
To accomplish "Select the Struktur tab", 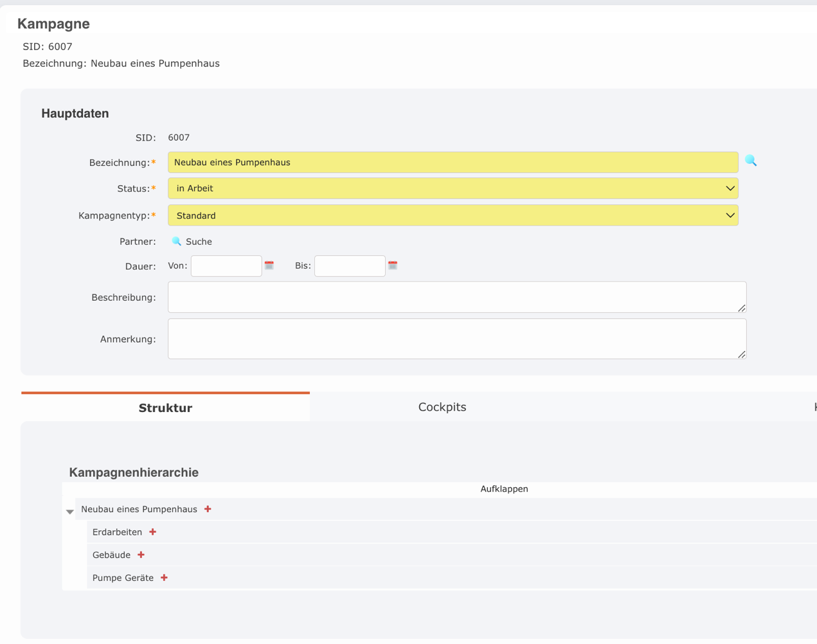I will pos(165,407).
